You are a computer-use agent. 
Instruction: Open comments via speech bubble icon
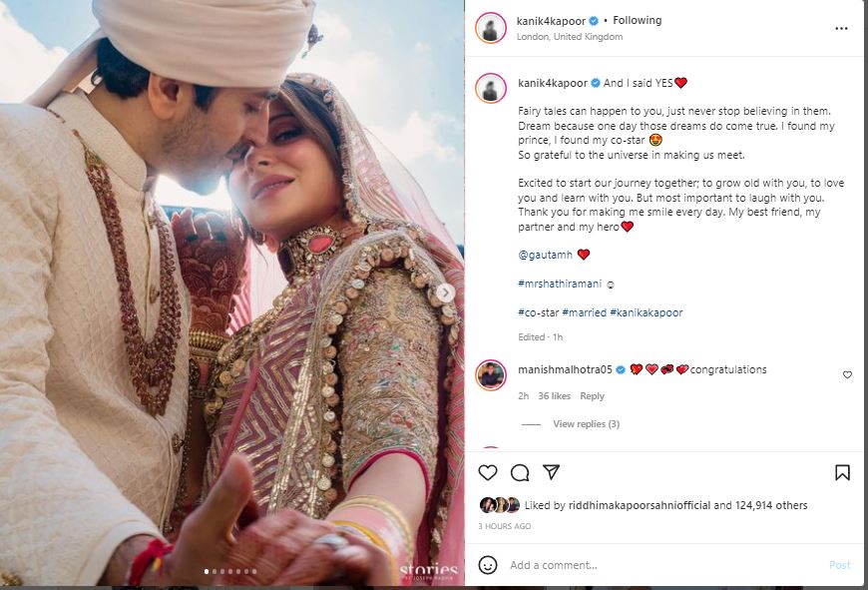point(520,472)
